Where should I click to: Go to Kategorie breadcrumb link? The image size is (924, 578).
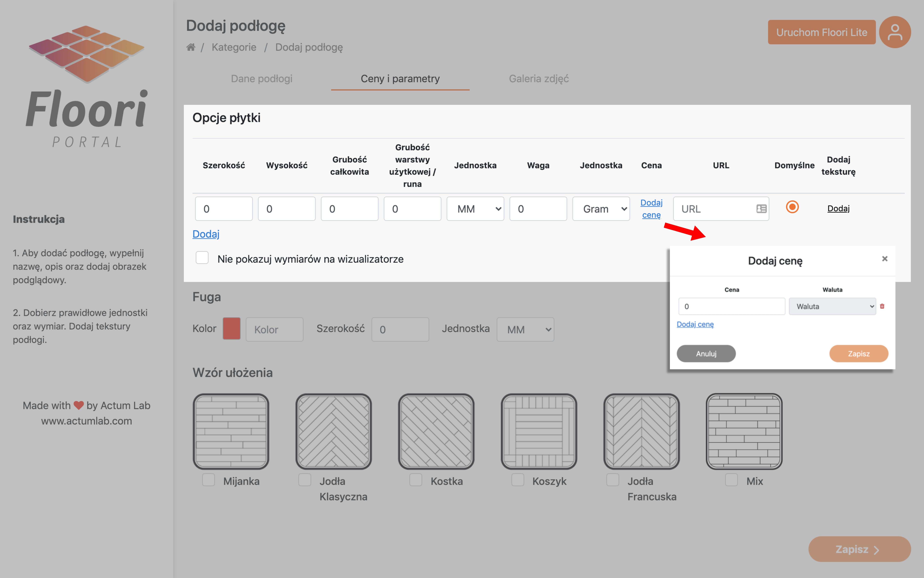pos(234,47)
